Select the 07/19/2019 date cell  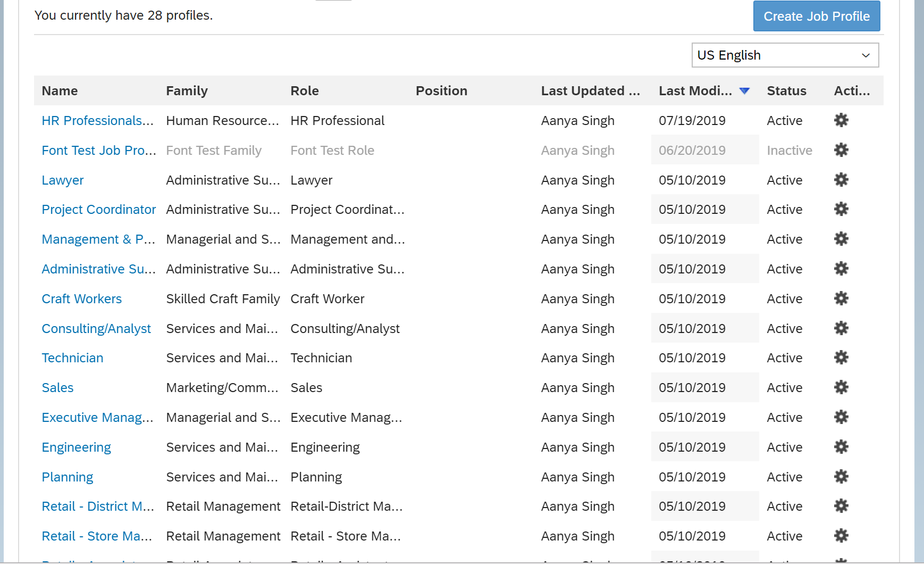point(692,121)
